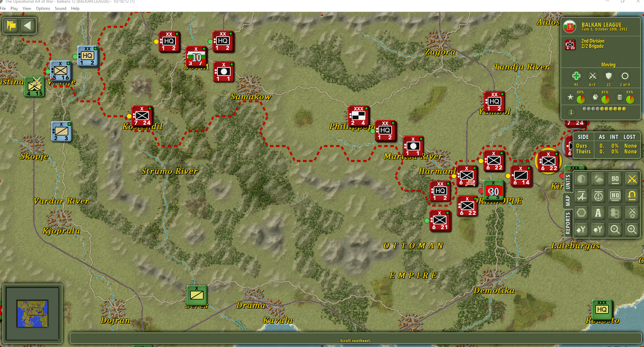Click the back arrow button at top left

tap(28, 26)
